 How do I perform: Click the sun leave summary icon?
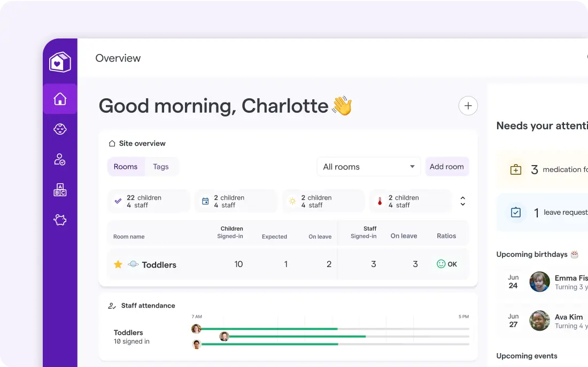(x=292, y=201)
